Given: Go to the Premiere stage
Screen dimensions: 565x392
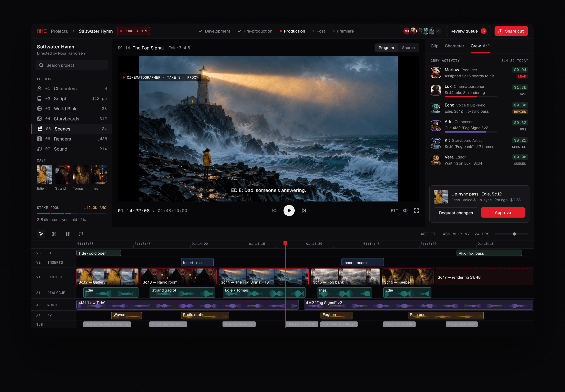Looking at the screenshot, I should [343, 31].
